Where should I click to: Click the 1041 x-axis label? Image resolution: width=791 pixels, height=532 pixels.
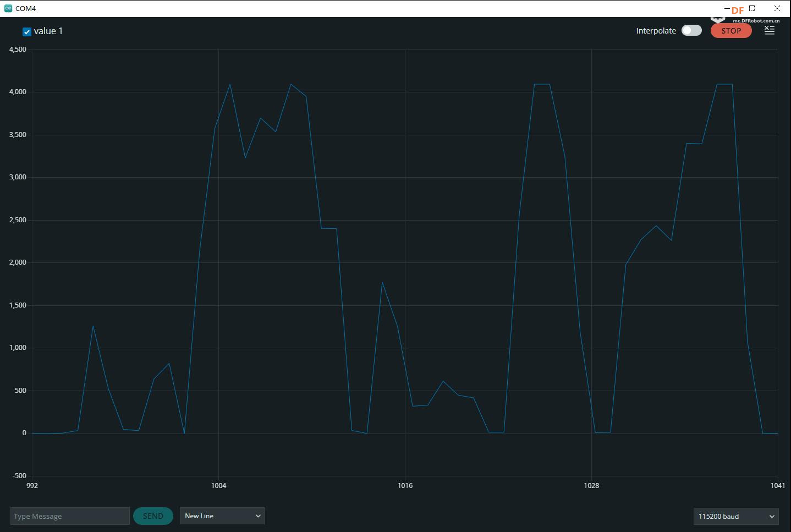point(778,485)
